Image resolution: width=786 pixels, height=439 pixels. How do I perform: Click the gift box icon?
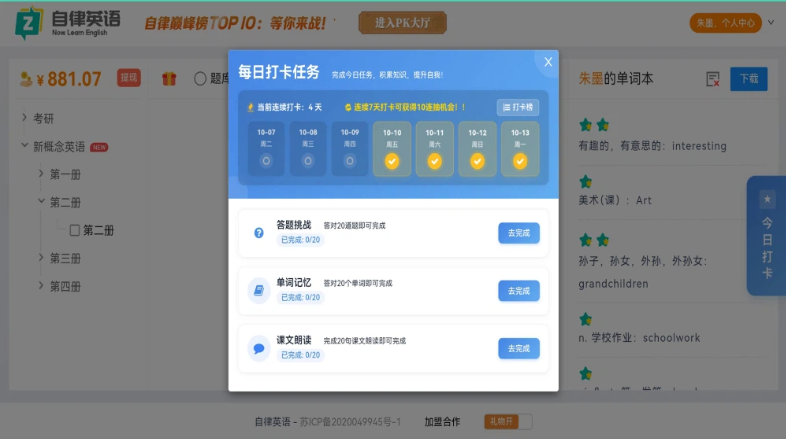pyautogui.click(x=169, y=78)
